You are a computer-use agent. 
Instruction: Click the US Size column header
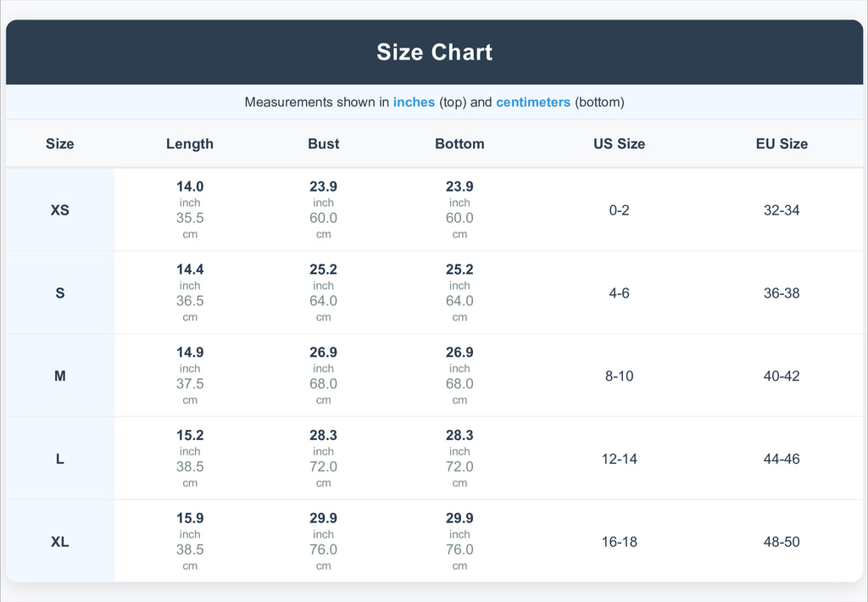tap(619, 144)
